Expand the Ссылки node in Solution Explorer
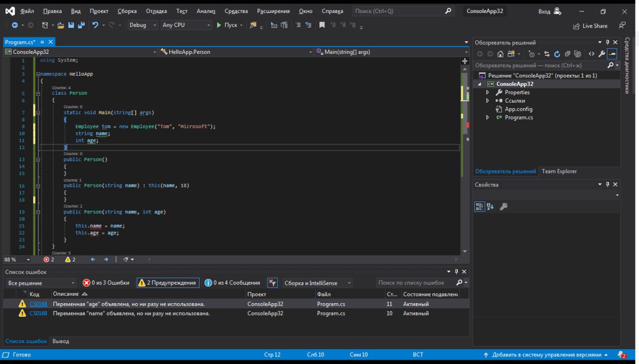The width and height of the screenshot is (639, 364). pyautogui.click(x=488, y=101)
